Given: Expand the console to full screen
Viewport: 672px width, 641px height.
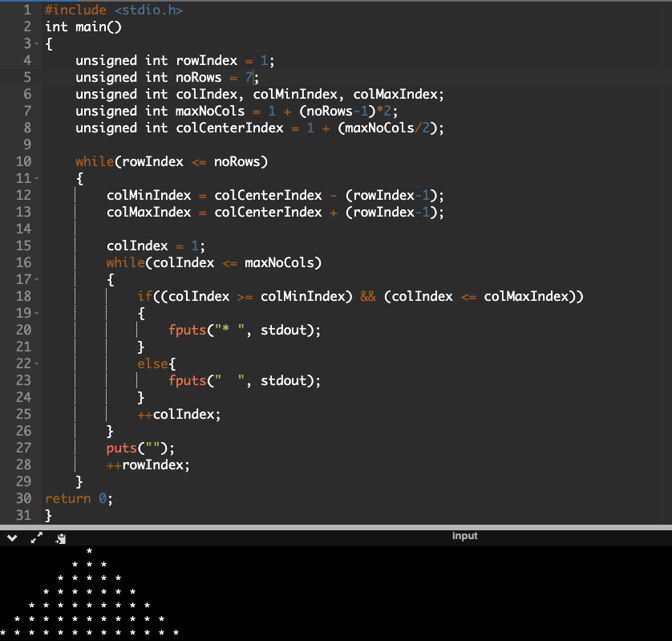Looking at the screenshot, I should [x=37, y=538].
